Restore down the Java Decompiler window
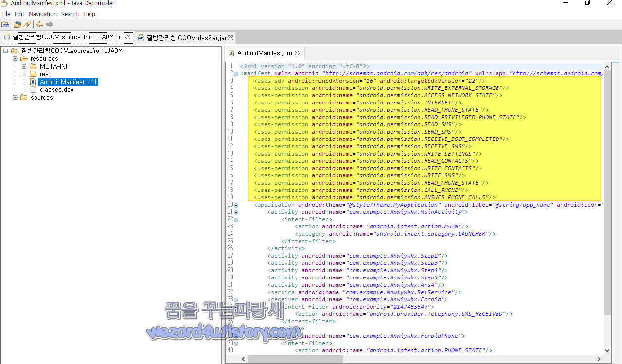Viewport: 622px width, 364px height. 587,3
